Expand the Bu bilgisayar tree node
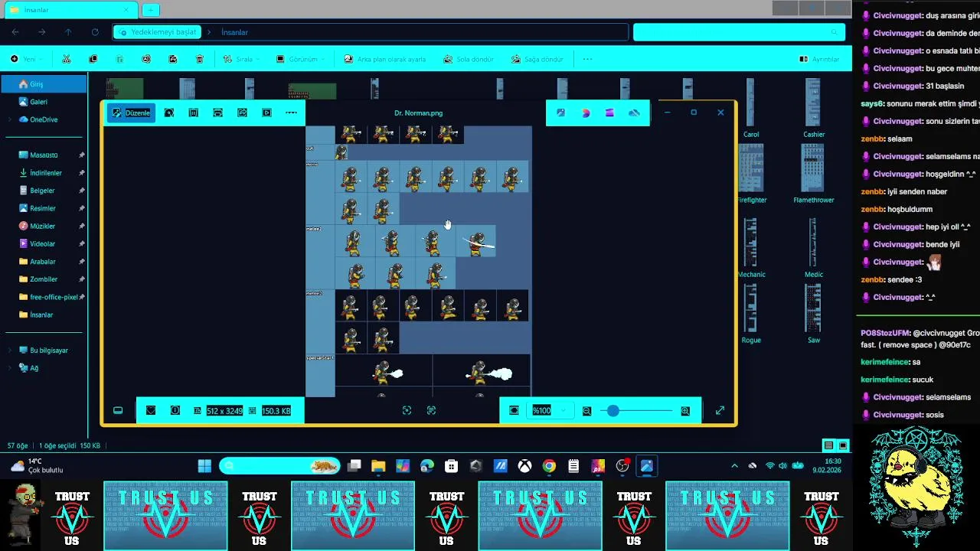This screenshot has height=551, width=980. coord(10,350)
